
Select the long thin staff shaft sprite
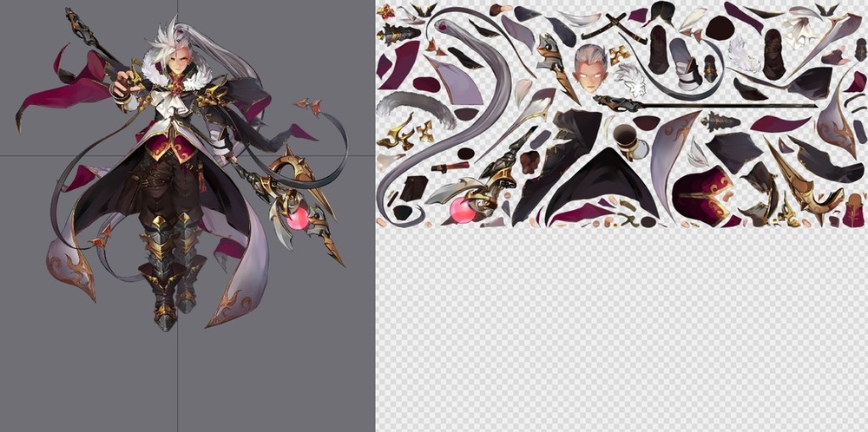tap(712, 105)
